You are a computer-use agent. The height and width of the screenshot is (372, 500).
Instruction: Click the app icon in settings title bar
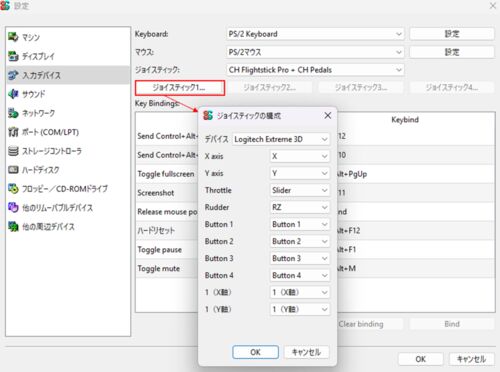pos(5,5)
